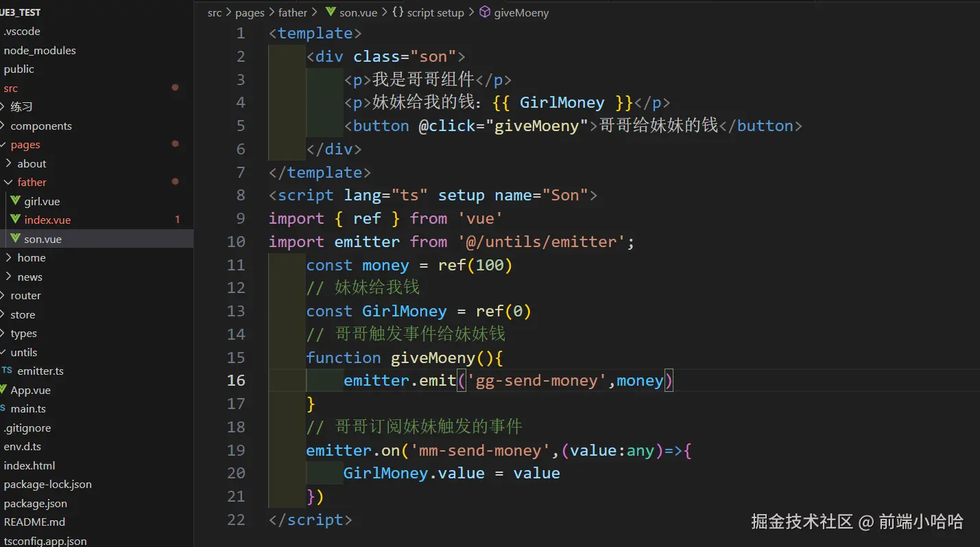This screenshot has height=547, width=980.
Task: Click line number 16 in the editor
Action: coord(236,380)
